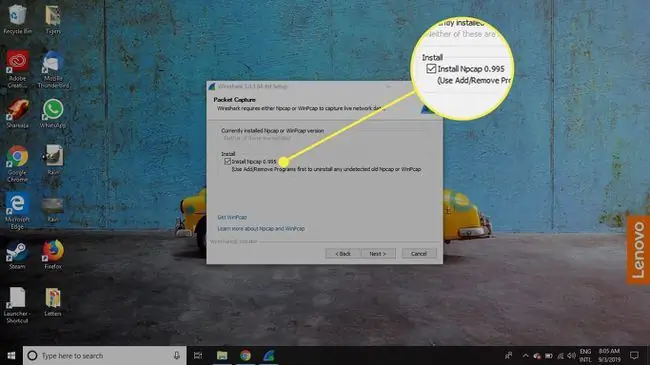650x365 pixels.
Task: Open the Windows Start menu
Action: click(11, 355)
